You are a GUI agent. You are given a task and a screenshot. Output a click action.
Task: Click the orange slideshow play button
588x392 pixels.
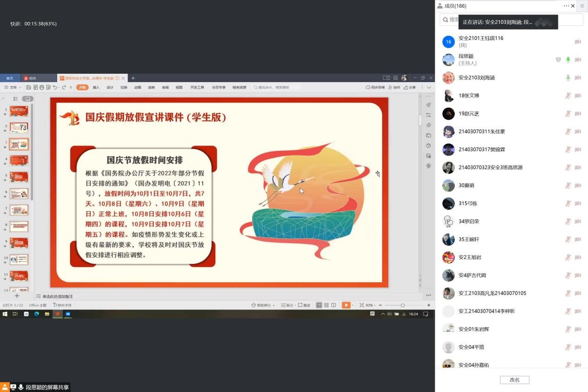pos(346,305)
